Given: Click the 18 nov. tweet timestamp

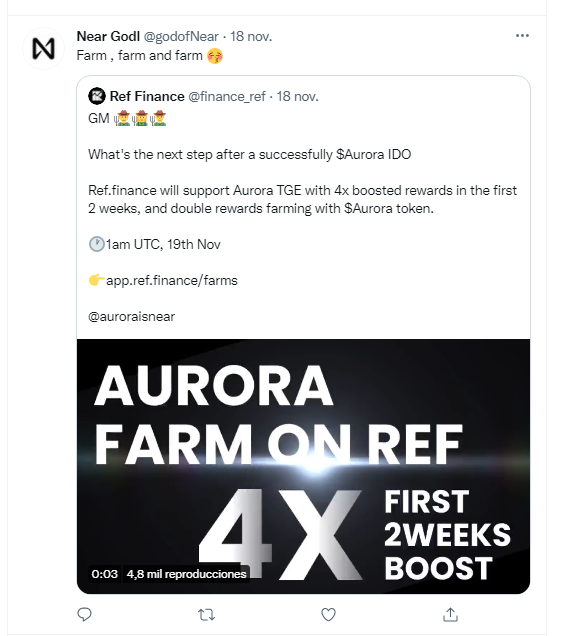Looking at the screenshot, I should pos(251,37).
